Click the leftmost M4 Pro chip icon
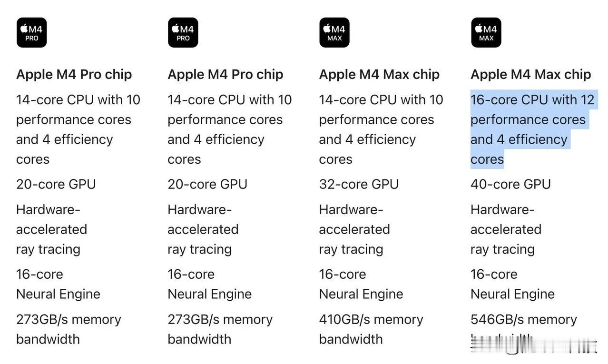The image size is (608, 364). click(31, 32)
